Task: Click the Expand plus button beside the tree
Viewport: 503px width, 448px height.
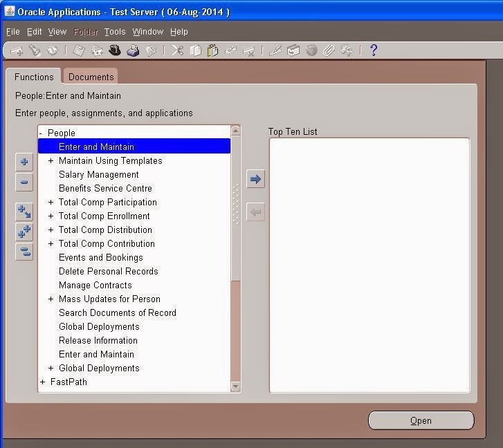Action: coord(24,162)
